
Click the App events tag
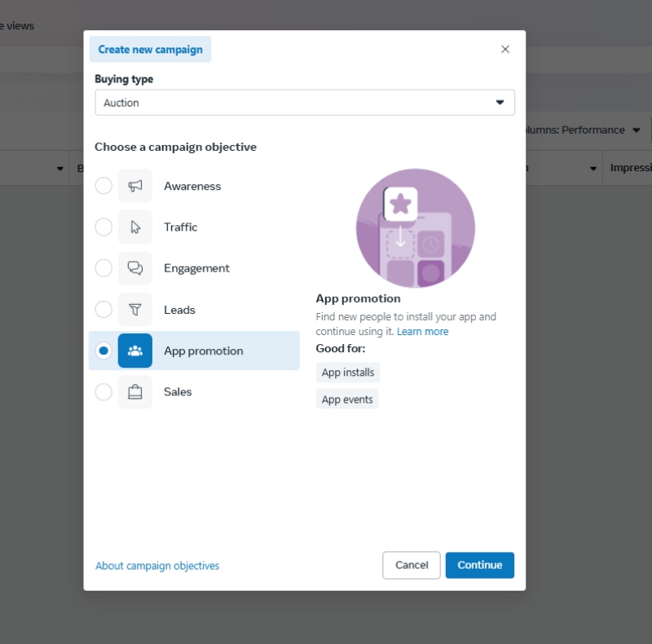point(347,399)
